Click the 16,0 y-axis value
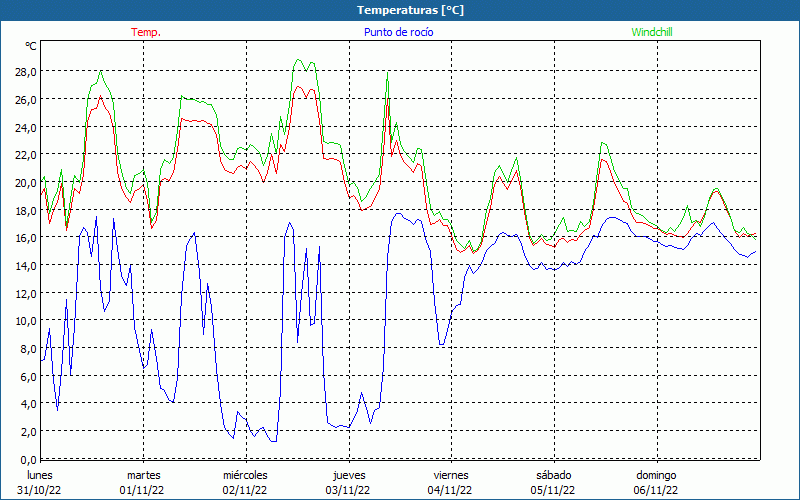800x500 pixels. [26, 238]
